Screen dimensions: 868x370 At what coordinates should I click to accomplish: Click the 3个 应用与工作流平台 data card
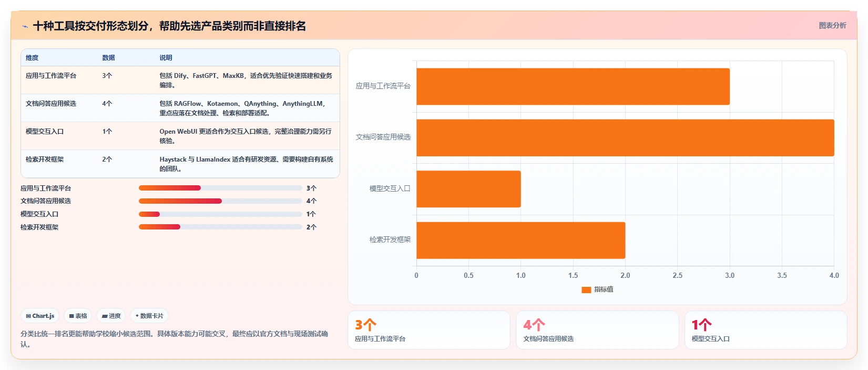[x=429, y=330]
